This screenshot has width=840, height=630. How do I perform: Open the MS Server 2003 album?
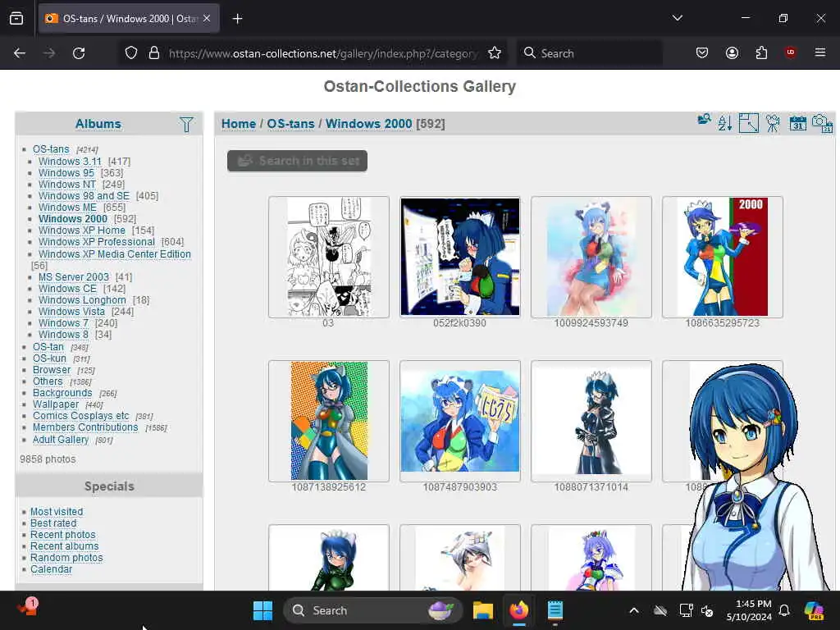click(73, 277)
